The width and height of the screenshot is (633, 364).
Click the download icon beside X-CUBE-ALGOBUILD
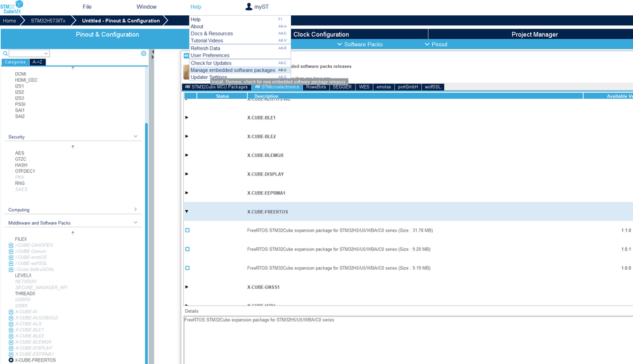coord(11,318)
